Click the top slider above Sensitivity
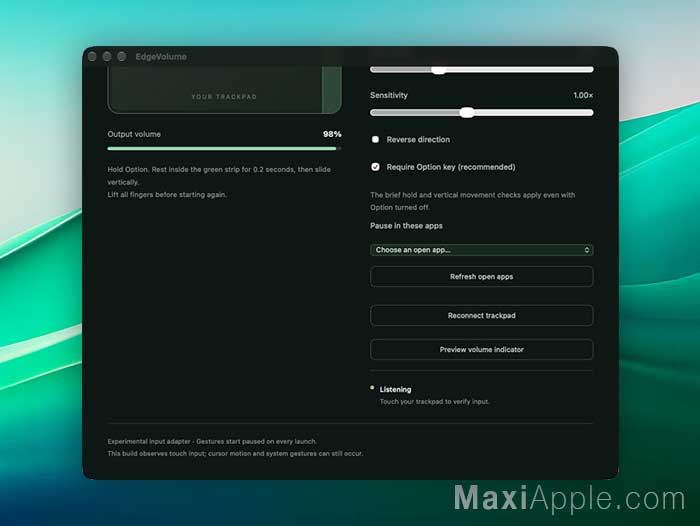 pyautogui.click(x=481, y=70)
